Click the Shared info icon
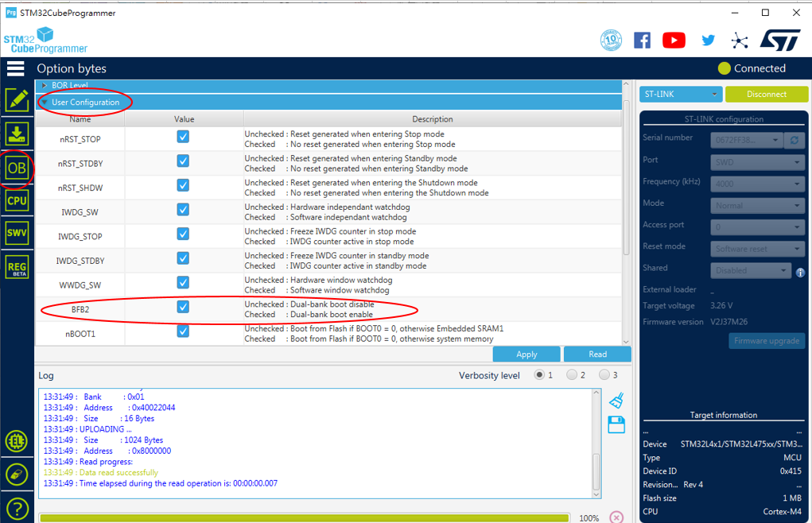The height and width of the screenshot is (523, 812). point(800,272)
